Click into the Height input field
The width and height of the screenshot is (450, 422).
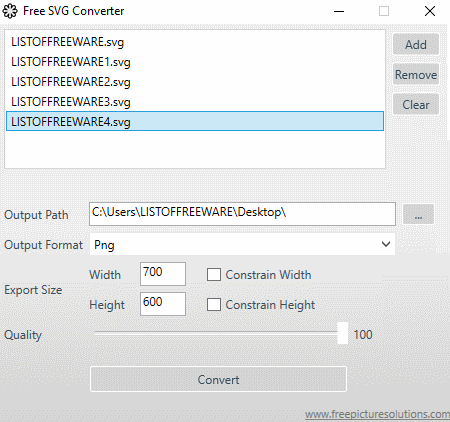163,304
